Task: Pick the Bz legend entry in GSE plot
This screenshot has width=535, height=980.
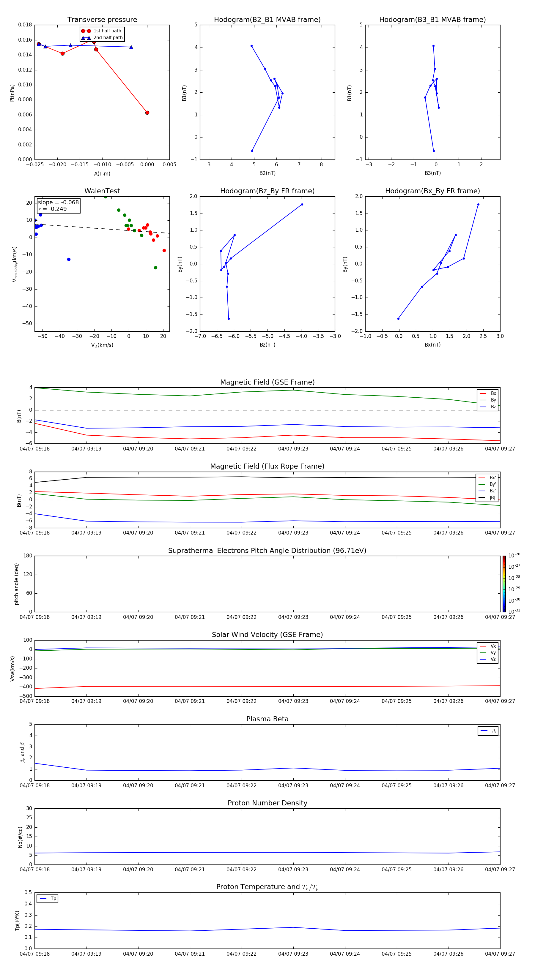Action: (488, 407)
